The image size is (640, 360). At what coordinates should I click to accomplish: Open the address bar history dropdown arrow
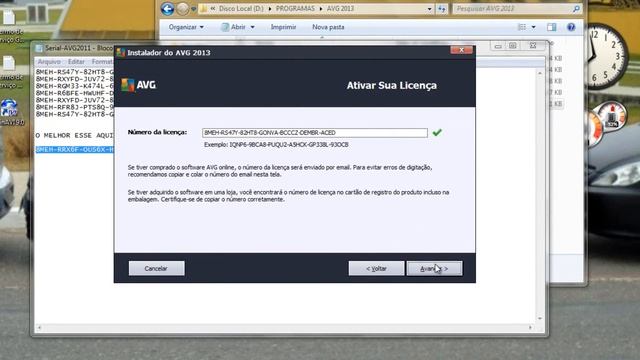click(x=429, y=9)
